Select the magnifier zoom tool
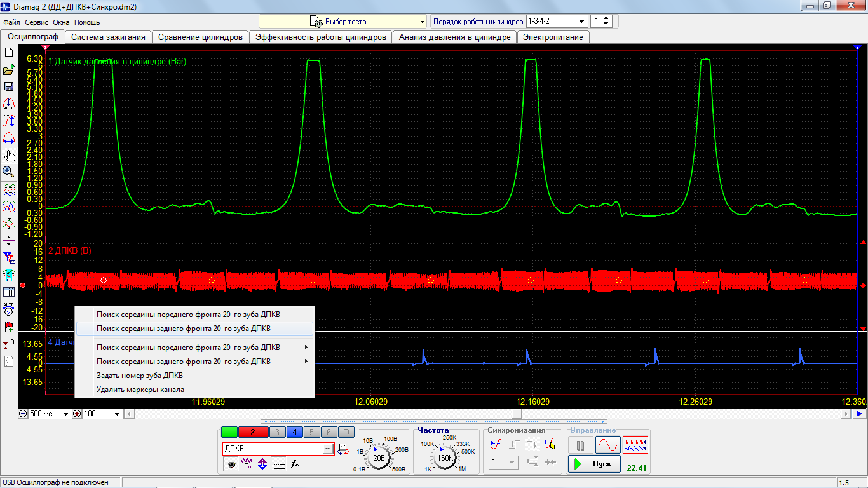 (9, 172)
